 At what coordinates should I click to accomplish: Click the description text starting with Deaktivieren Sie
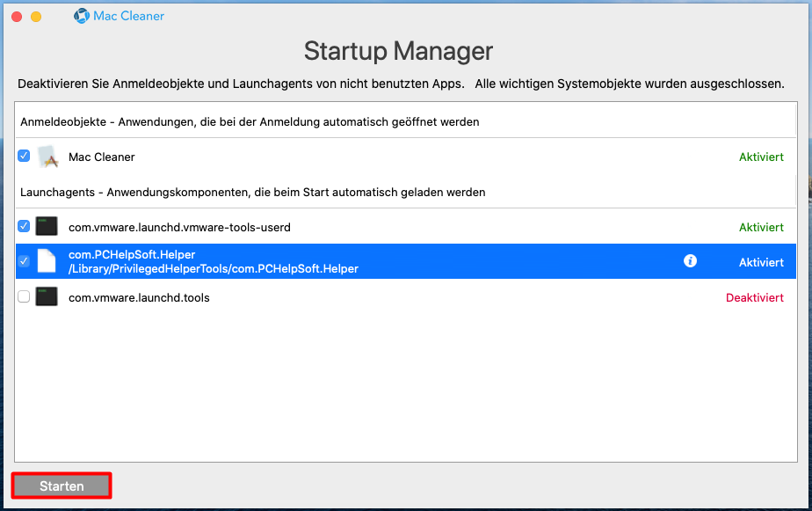[401, 84]
